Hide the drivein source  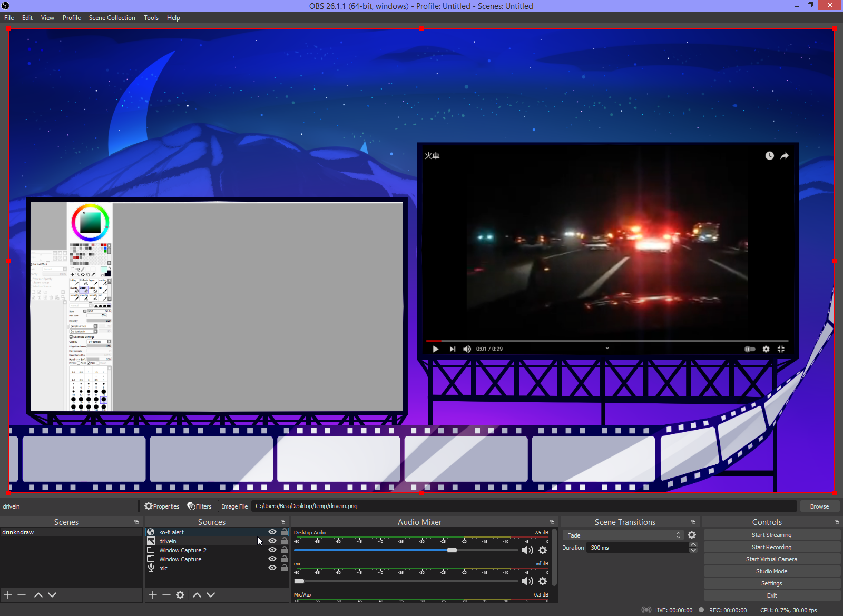click(272, 541)
